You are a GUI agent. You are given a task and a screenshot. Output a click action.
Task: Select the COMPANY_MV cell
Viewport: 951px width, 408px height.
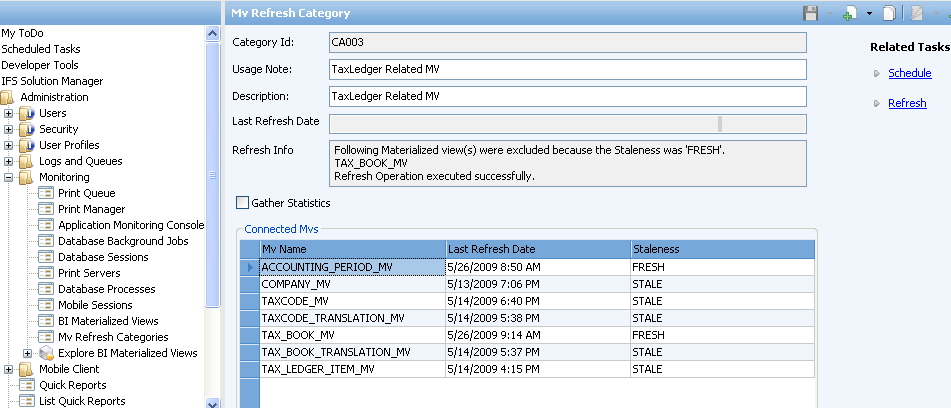tap(352, 284)
